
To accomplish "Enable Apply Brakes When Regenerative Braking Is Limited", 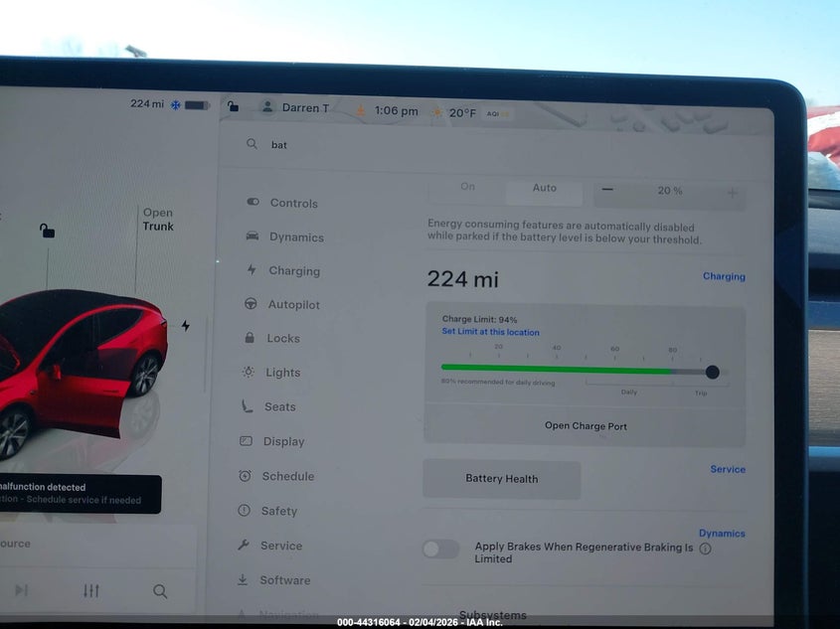I will (x=440, y=549).
